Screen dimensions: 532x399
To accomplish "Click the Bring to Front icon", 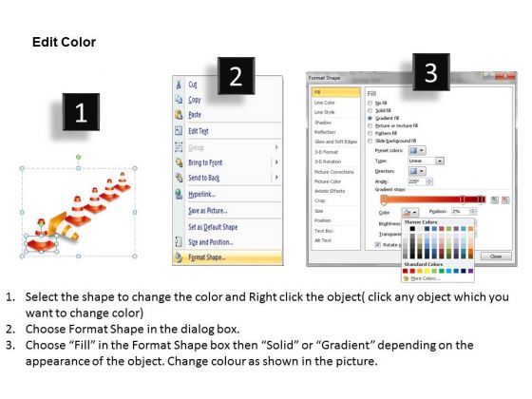I will 179,162.
